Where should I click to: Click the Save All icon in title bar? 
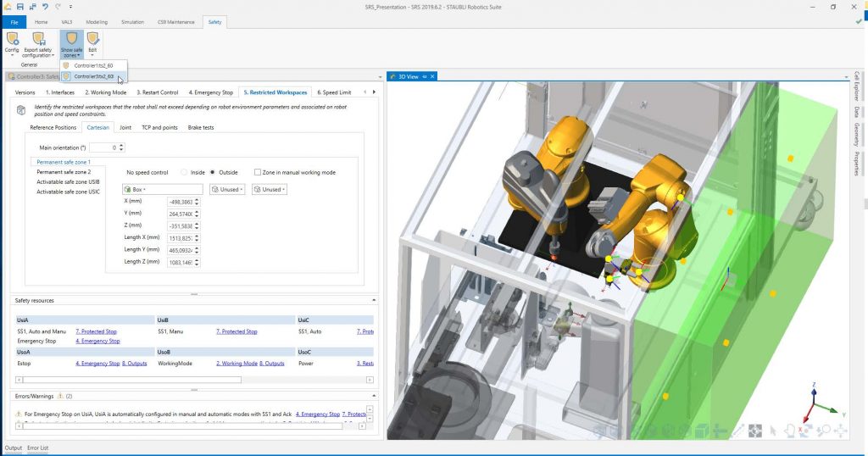32,7
